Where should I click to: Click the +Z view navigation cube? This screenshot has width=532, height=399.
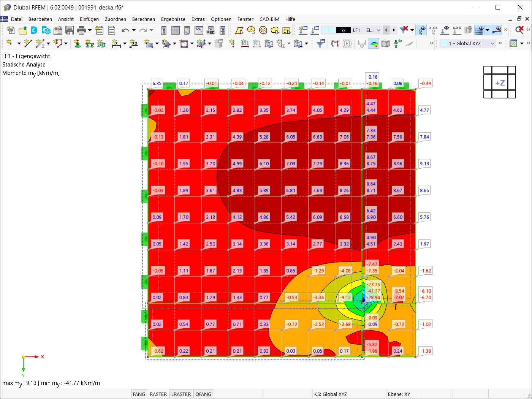pos(500,82)
